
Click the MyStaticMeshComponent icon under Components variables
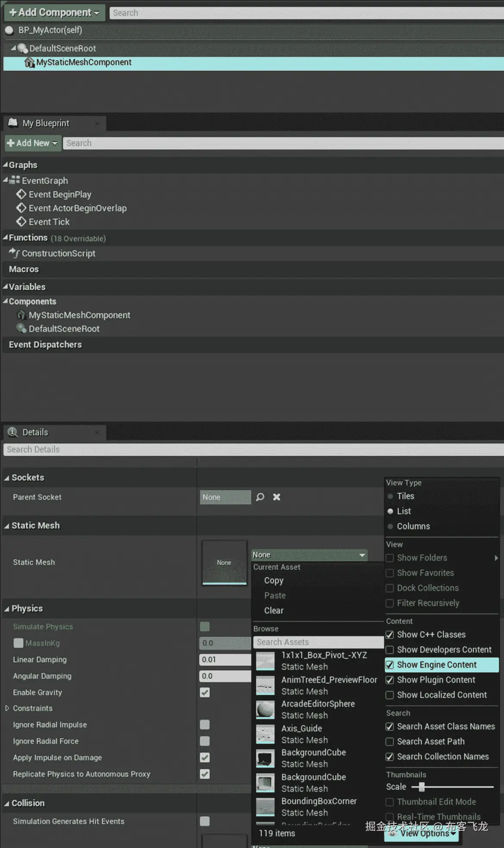(21, 315)
